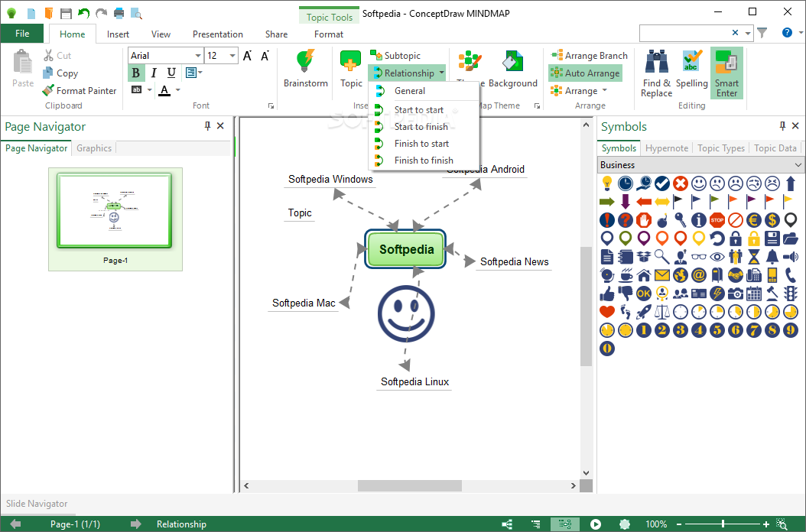Click the Open folder icon in quick access toolbar
This screenshot has width=806, height=532.
point(48,13)
